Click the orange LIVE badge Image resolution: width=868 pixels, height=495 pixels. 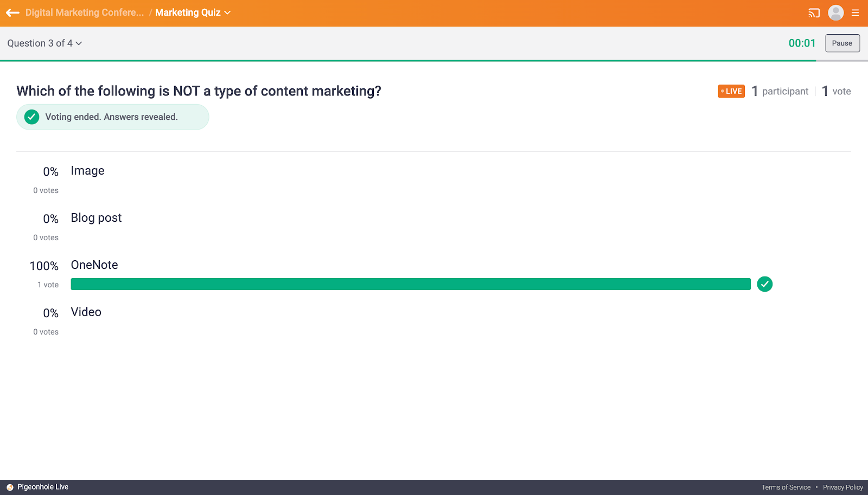(x=731, y=91)
